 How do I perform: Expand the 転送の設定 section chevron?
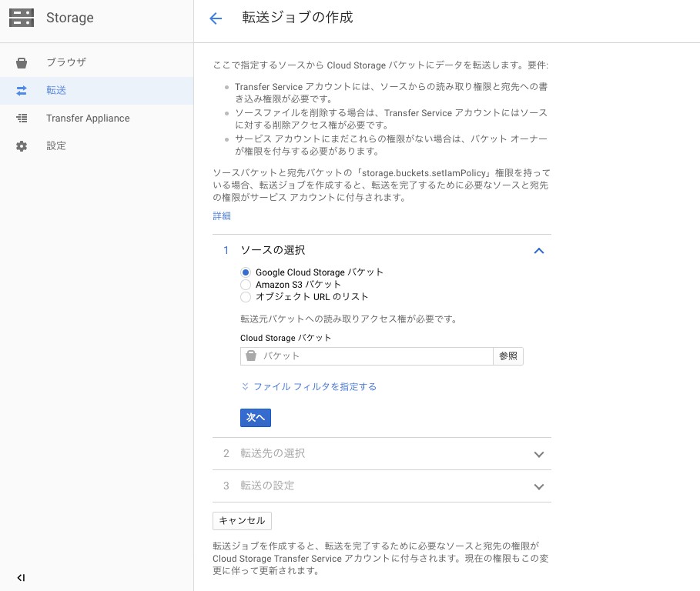pyautogui.click(x=539, y=486)
